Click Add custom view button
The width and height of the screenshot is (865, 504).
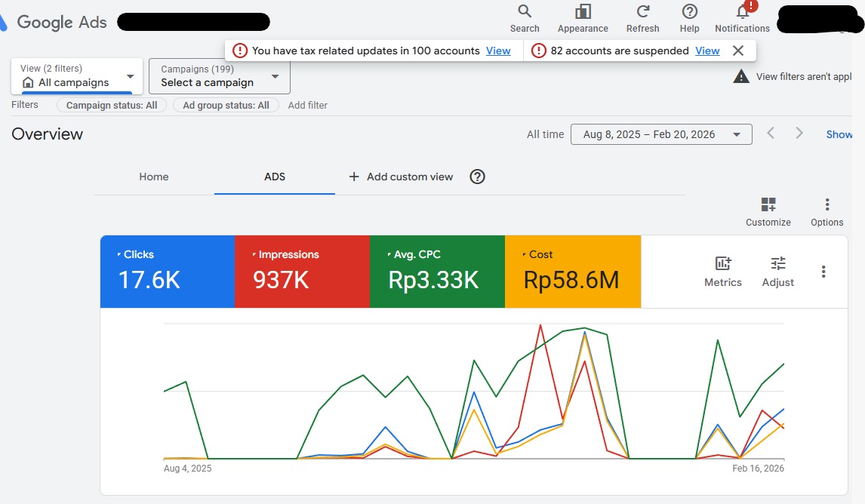[401, 177]
